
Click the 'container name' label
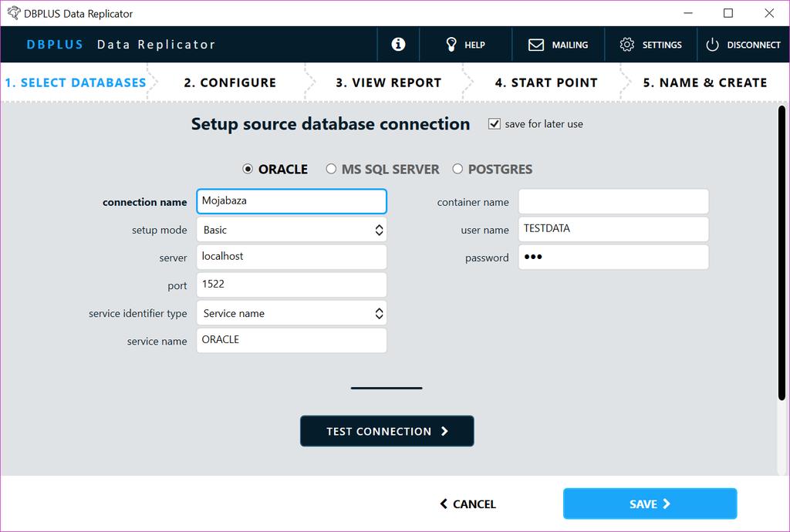(x=473, y=202)
